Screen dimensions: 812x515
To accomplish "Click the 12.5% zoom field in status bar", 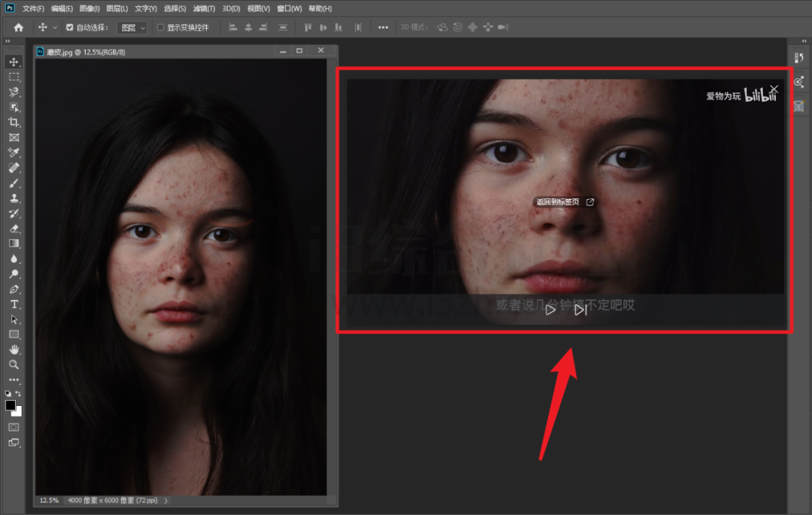I will 49,501.
